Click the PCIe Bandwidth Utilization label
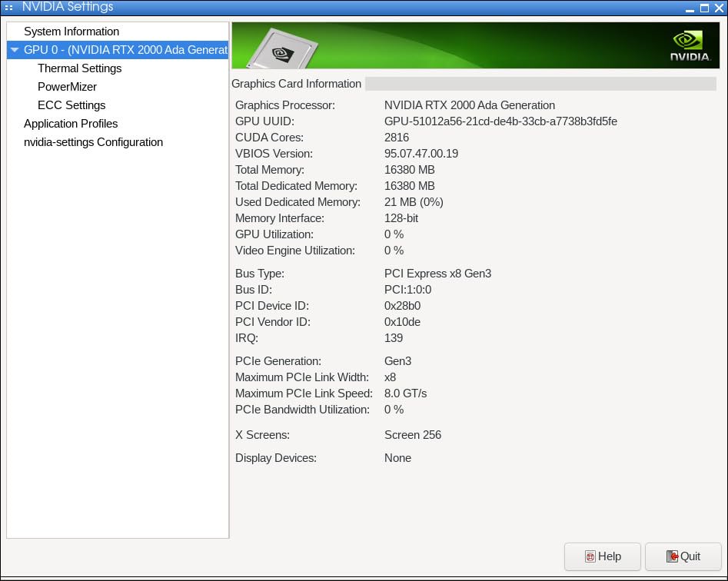Image resolution: width=728 pixels, height=581 pixels. pos(302,410)
